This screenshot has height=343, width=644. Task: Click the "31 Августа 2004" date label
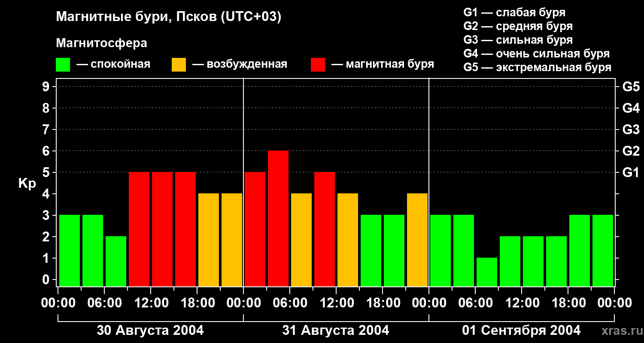[336, 331]
